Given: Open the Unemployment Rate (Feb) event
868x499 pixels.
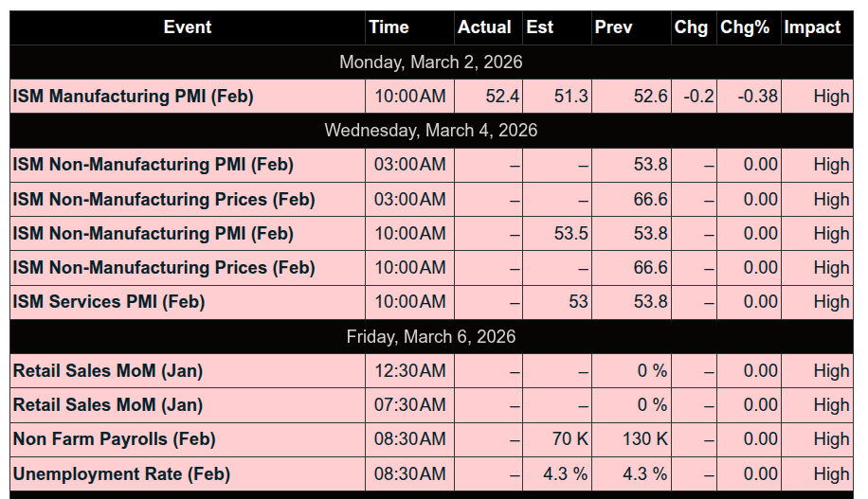Looking at the screenshot, I should coord(121,473).
